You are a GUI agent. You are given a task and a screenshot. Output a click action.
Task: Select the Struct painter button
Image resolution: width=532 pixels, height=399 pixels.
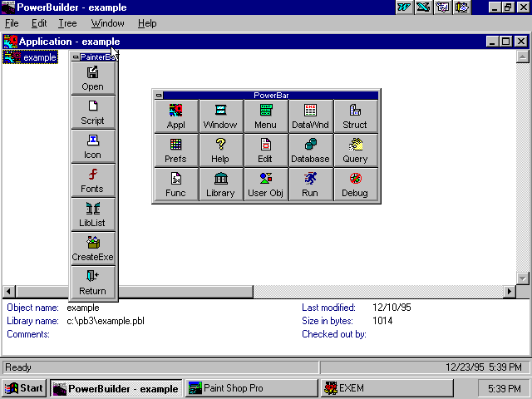[355, 116]
